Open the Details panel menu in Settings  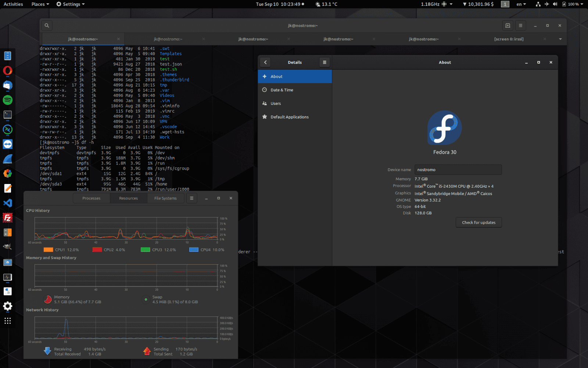pyautogui.click(x=325, y=62)
